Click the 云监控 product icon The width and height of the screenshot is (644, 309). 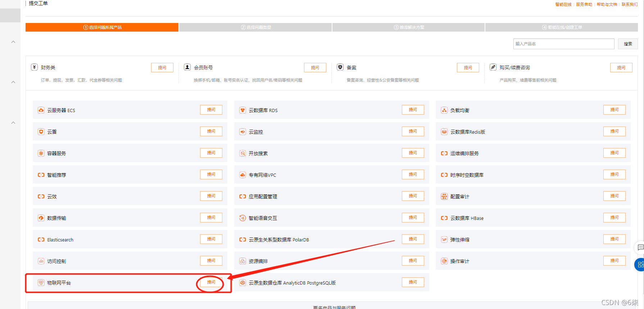tap(242, 132)
